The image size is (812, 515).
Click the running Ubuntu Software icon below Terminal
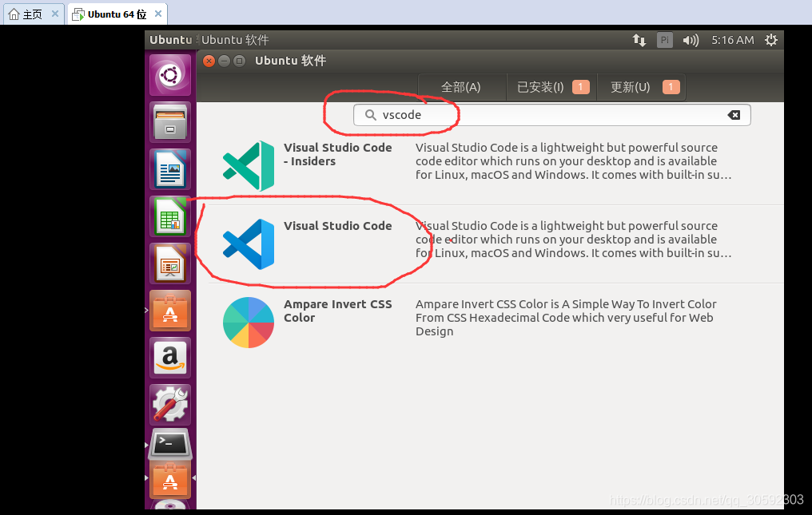click(170, 480)
